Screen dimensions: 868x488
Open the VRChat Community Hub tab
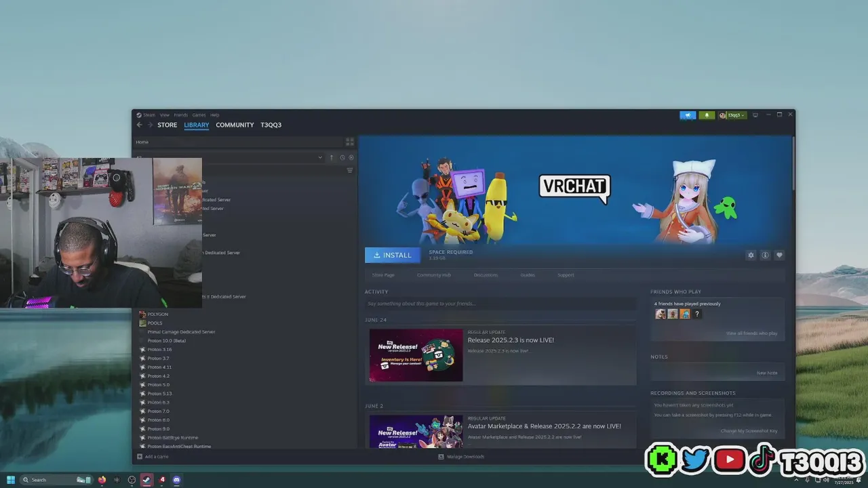coord(434,275)
